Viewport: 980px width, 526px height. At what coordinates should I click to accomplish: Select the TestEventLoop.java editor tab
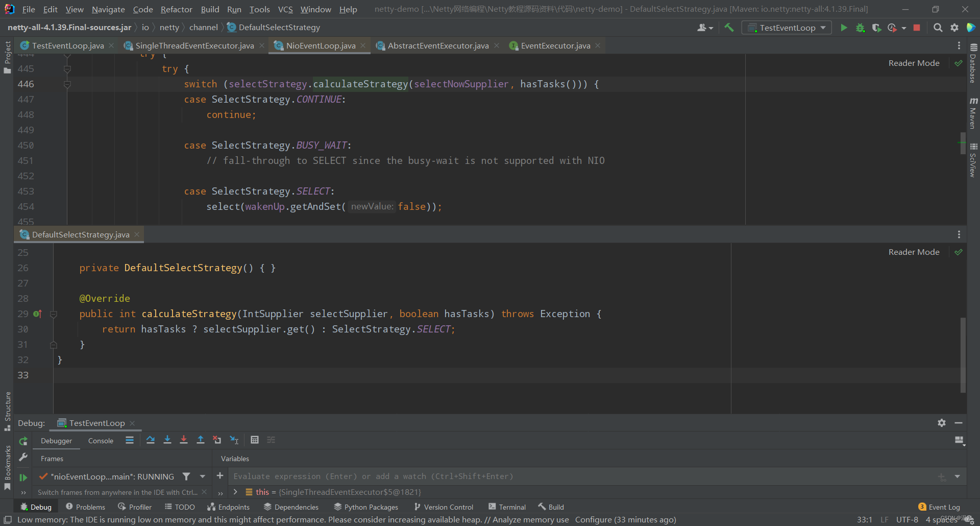tap(67, 45)
